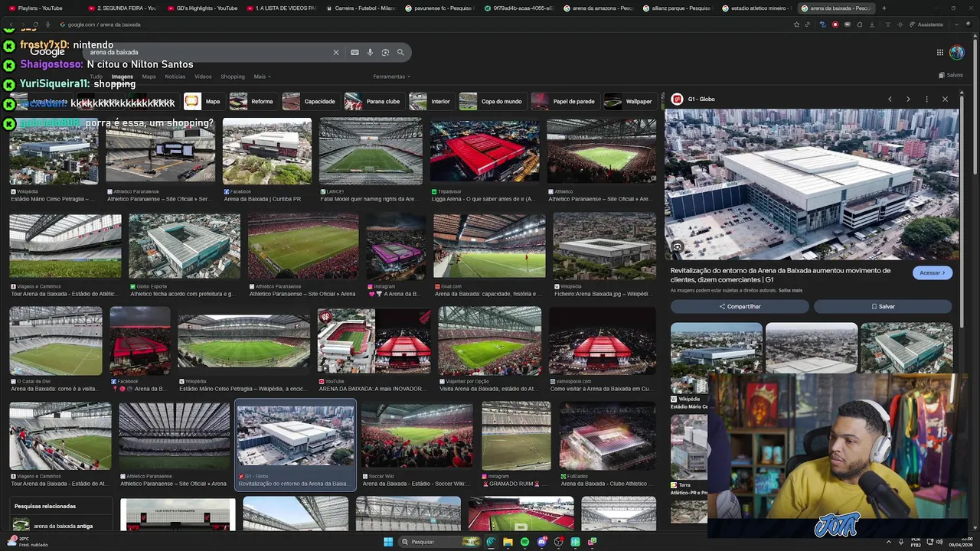Screen dimensions: 980x551
Task: Open the on-screen keyboard input tool
Action: (x=354, y=52)
